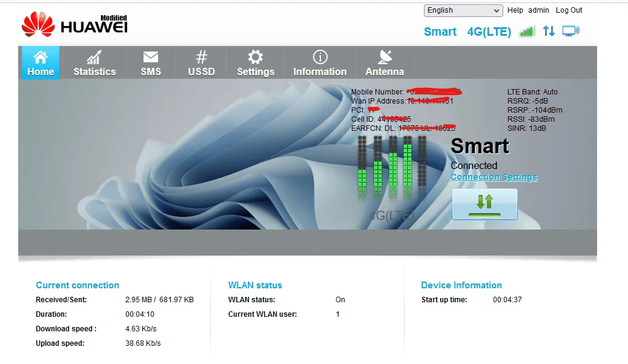628x364 pixels.
Task: Select the RSRP: -104dBm value
Action: pyautogui.click(x=535, y=110)
